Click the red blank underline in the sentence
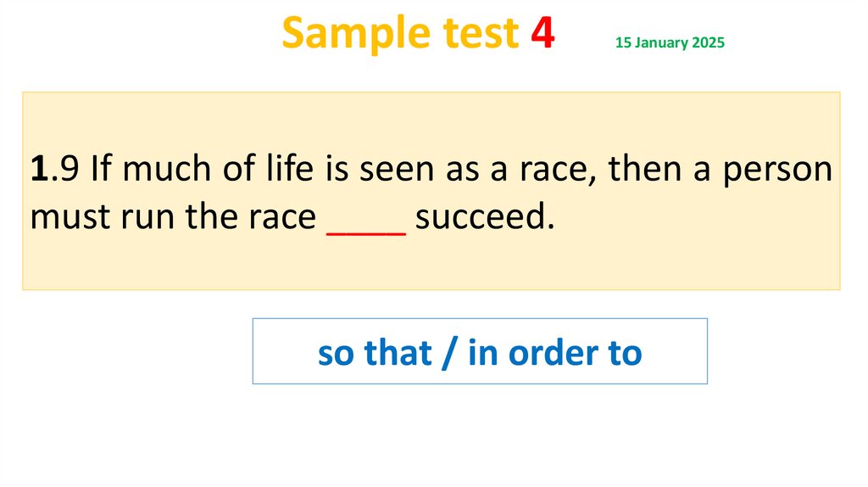This screenshot has width=868, height=487. 366,218
